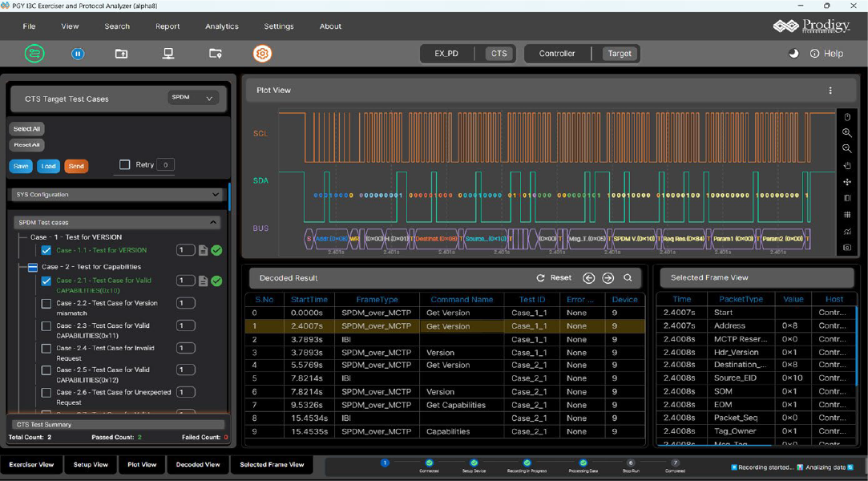The image size is (868, 481).
Task: Toggle dark mode moon icon
Action: (x=793, y=54)
